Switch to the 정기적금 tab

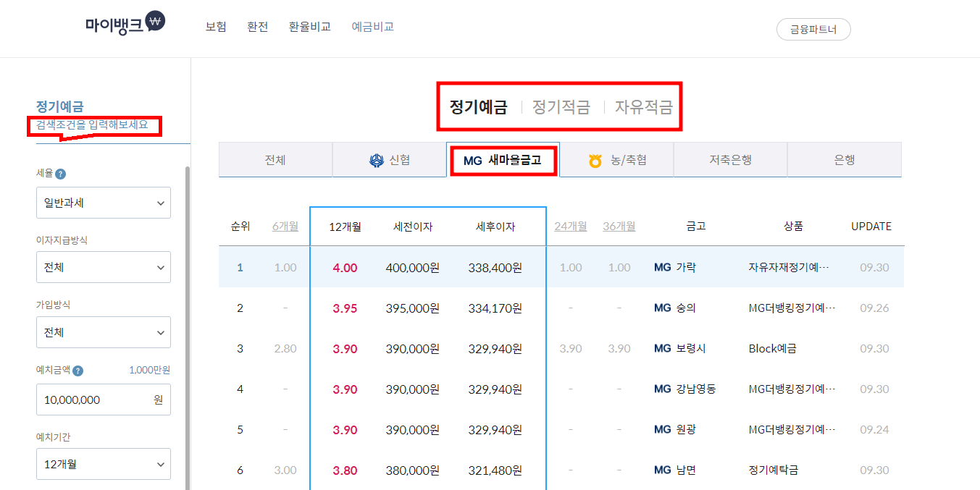(x=561, y=107)
